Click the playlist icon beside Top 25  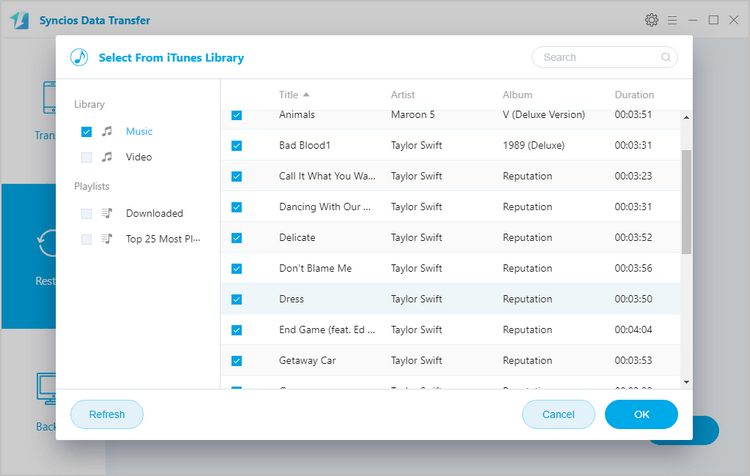[x=107, y=239]
